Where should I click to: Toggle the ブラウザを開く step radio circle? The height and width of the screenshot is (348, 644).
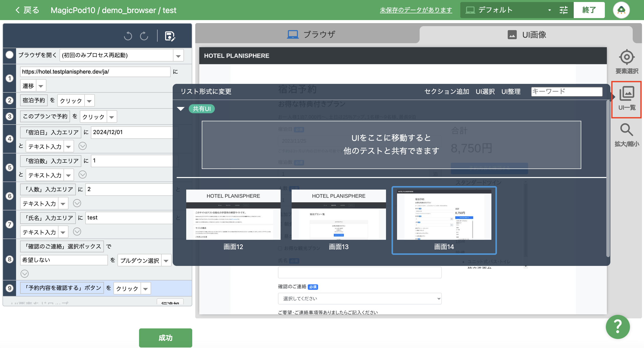coord(10,55)
